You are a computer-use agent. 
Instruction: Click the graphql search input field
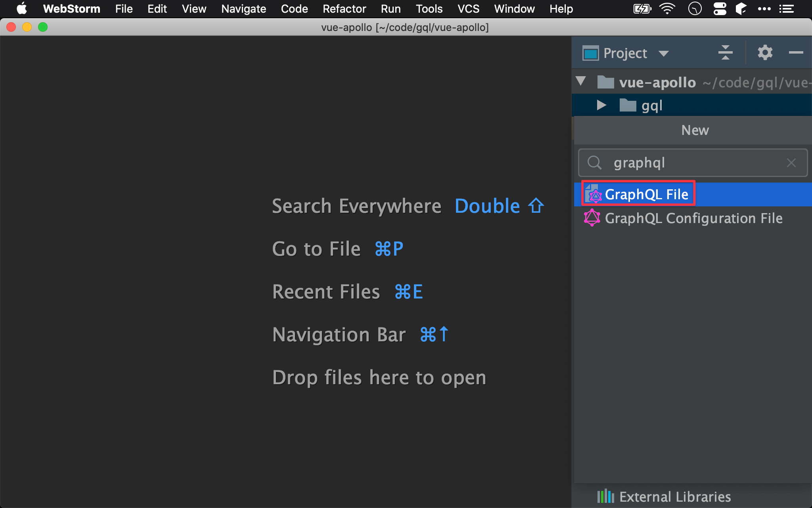[694, 163]
